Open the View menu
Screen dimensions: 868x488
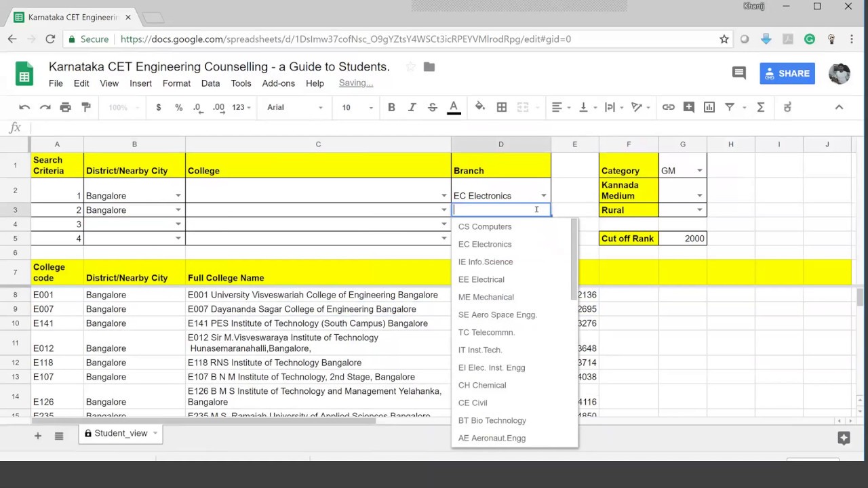pos(109,83)
